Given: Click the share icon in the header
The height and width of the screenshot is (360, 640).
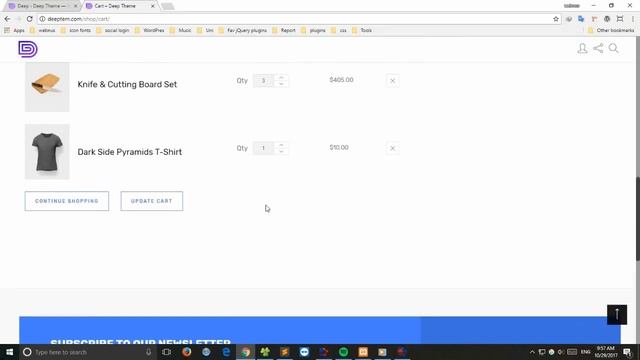Looking at the screenshot, I should point(598,49).
